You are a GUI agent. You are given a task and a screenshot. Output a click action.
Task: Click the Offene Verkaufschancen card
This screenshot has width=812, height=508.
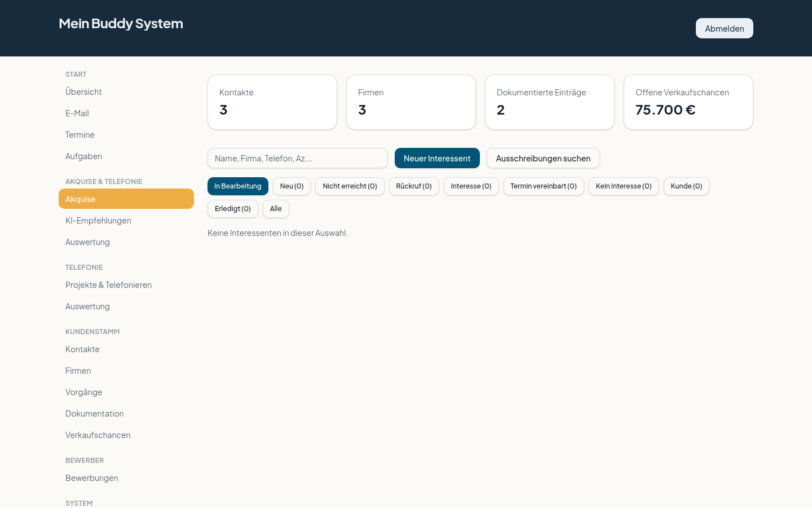point(689,102)
